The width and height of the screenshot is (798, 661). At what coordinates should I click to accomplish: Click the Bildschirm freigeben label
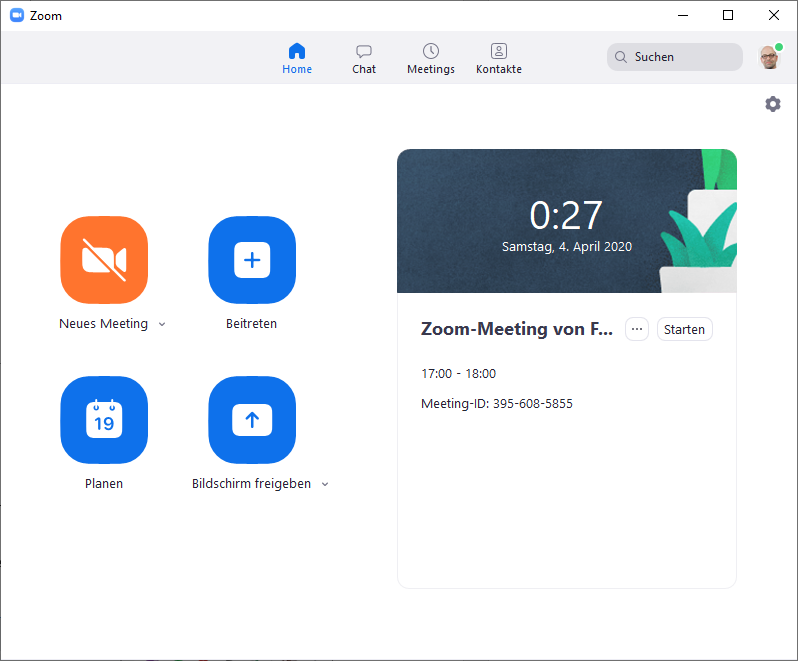pos(251,483)
